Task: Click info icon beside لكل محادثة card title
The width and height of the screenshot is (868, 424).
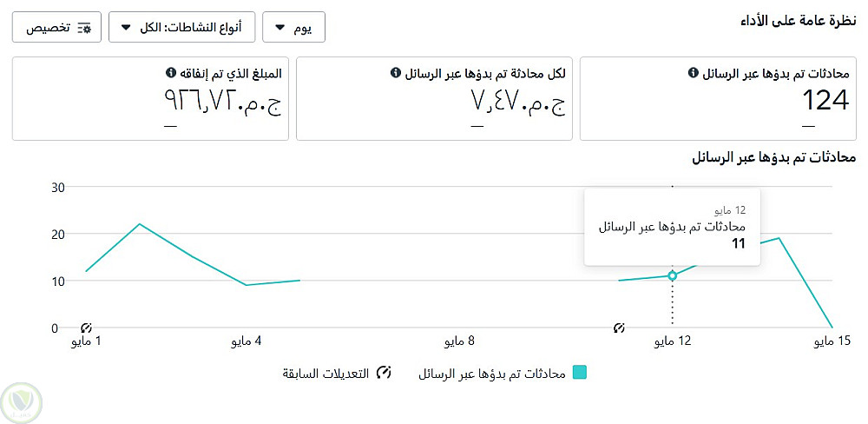Action: (396, 74)
